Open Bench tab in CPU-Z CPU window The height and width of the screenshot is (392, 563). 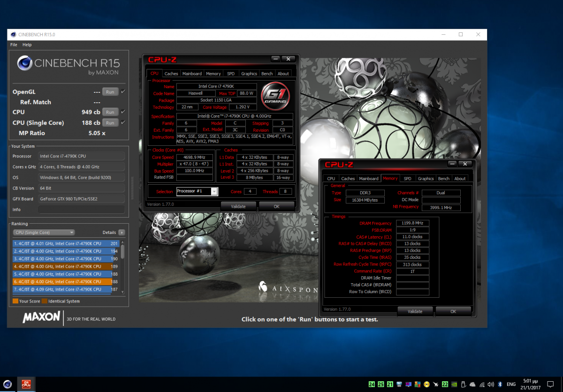point(267,74)
